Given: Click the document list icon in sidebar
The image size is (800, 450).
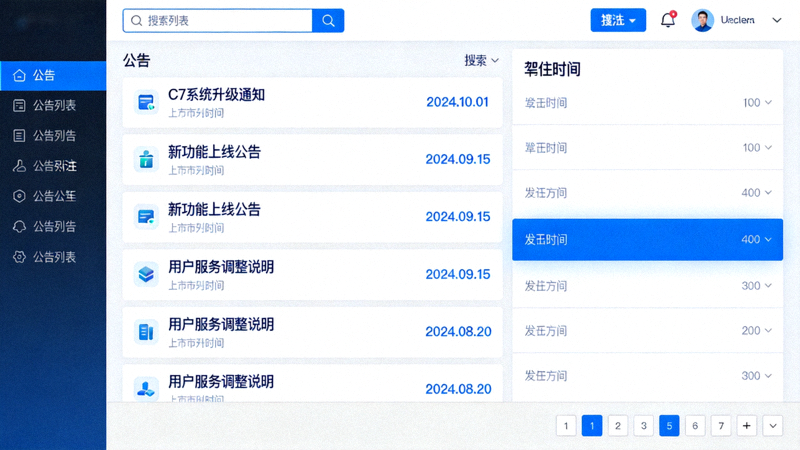Looking at the screenshot, I should [19, 136].
